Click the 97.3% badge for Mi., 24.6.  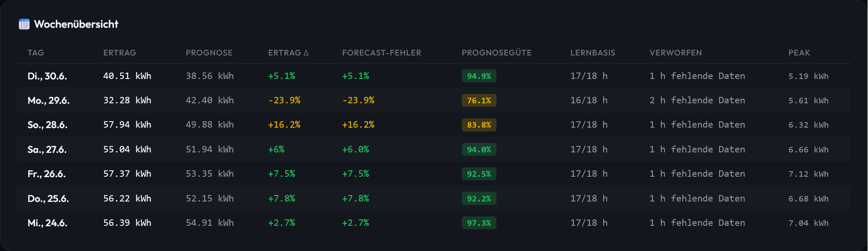(479, 223)
